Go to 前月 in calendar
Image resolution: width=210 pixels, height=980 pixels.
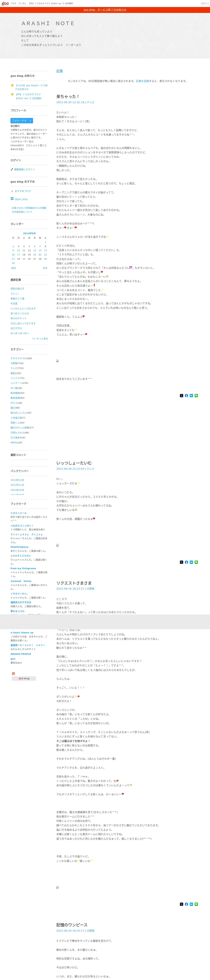pyautogui.click(x=14, y=268)
